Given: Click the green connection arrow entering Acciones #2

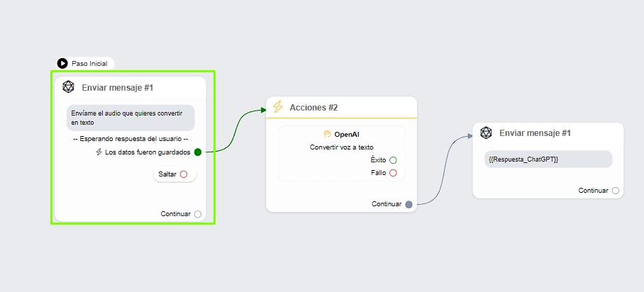Looking at the screenshot, I should click(x=258, y=110).
